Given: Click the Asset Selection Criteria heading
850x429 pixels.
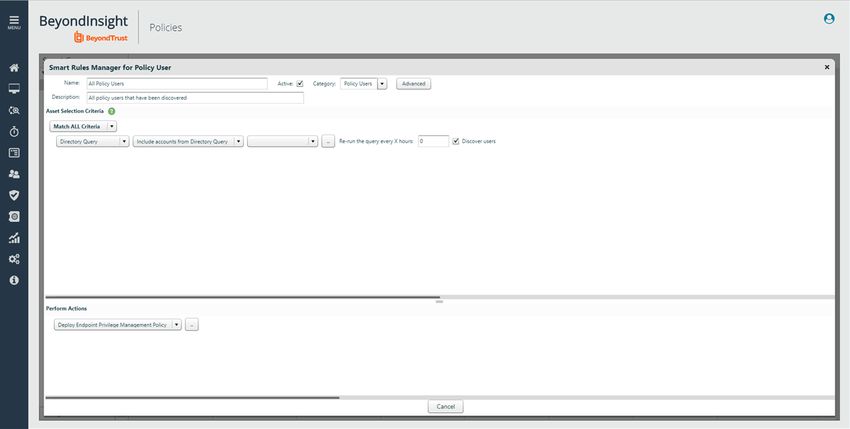Looking at the screenshot, I should coord(75,111).
